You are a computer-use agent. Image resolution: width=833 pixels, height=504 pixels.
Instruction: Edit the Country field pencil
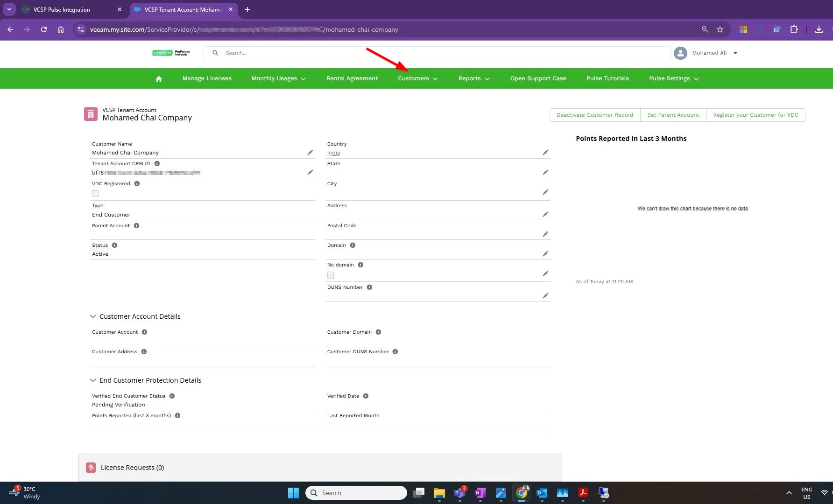545,153
